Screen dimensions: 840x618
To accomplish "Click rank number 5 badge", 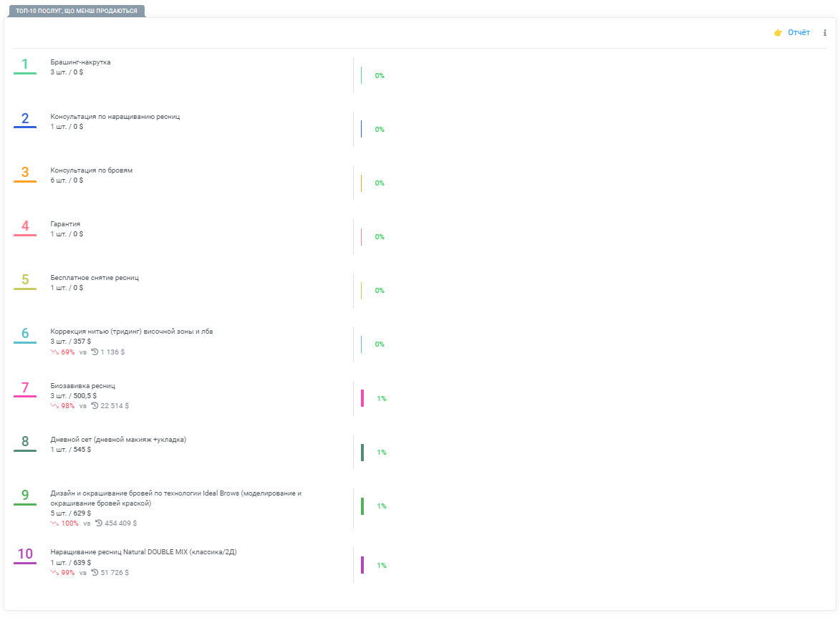I will pos(24,280).
